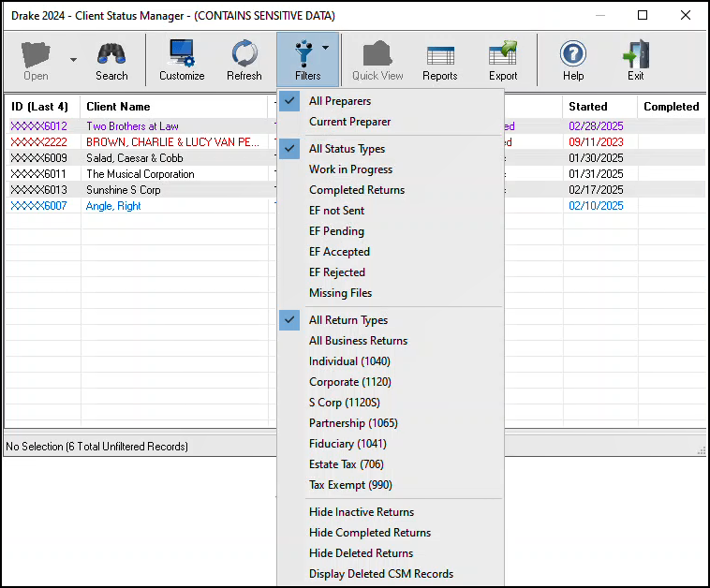The image size is (710, 588).
Task: Filter by Partnership (1065)
Action: 391,423
